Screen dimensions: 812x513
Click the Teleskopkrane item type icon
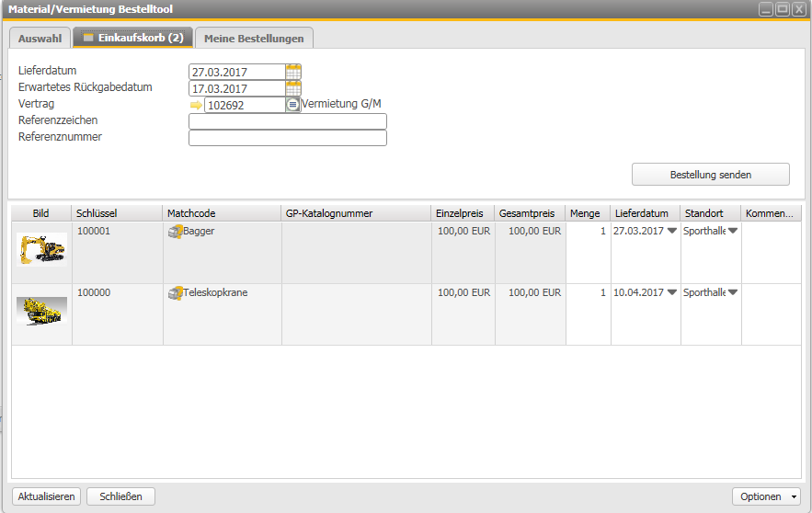click(175, 293)
